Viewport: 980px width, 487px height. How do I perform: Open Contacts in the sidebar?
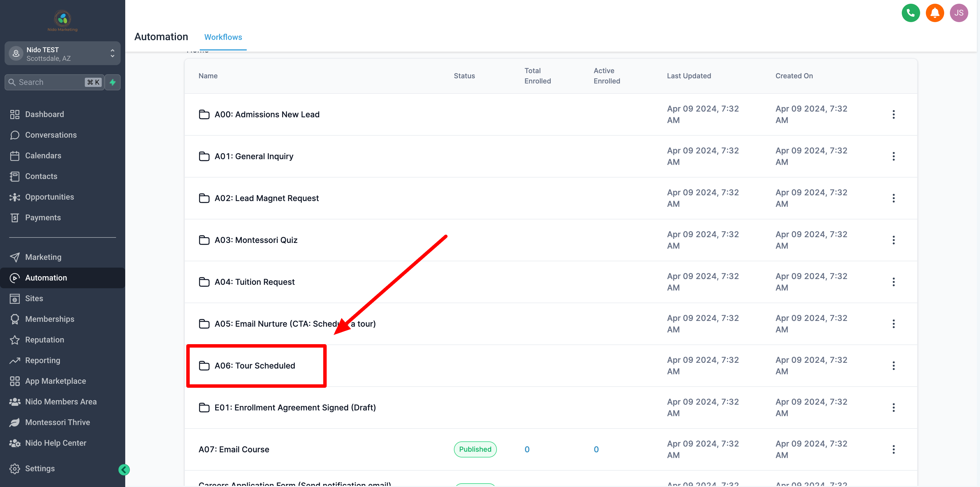coord(62,176)
